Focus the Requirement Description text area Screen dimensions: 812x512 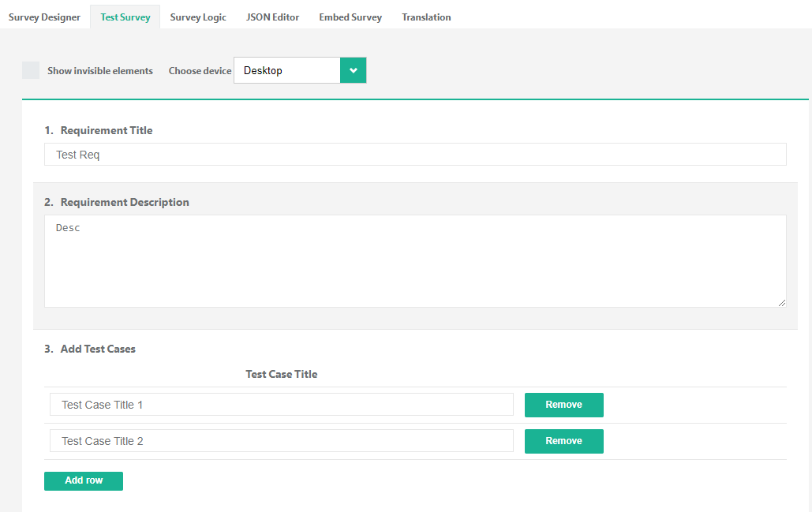point(415,261)
